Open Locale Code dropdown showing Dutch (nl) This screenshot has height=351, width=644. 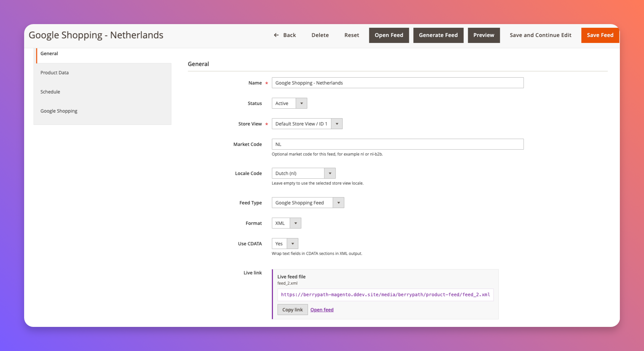(x=303, y=173)
